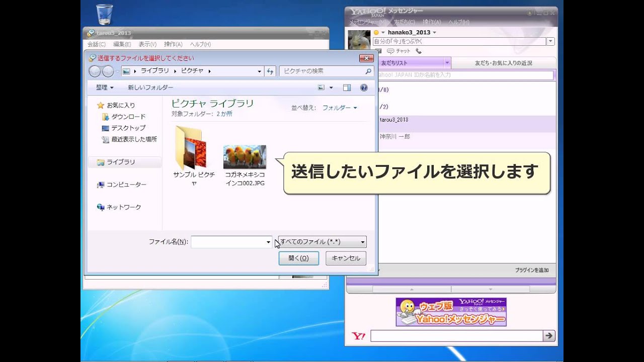This screenshot has height=362, width=644.
Task: Click the refresh button beside the address path
Action: click(270, 71)
